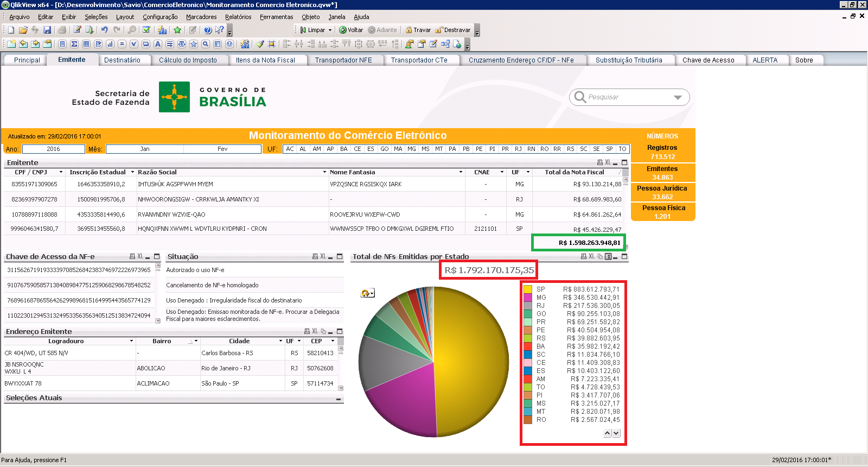Create a search object with the magnifier icon
Viewport: 868px width, 467px height.
click(x=206, y=44)
